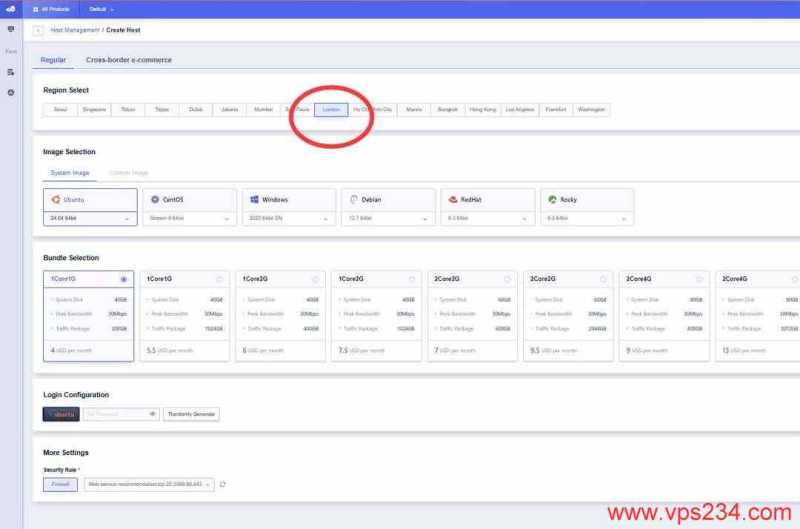Select the Ubuntu image card
Viewport: 800px width, 529px height.
coord(90,199)
